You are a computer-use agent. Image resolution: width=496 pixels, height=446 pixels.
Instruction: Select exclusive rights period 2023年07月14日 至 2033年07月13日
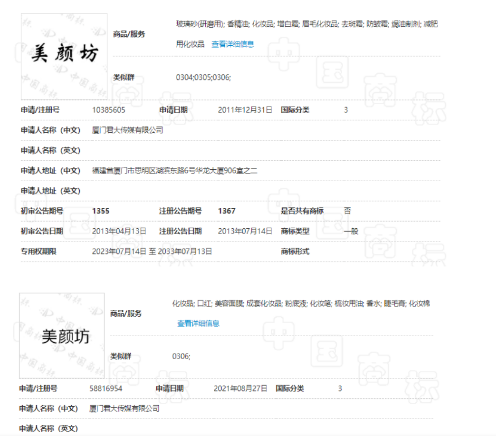[152, 251]
